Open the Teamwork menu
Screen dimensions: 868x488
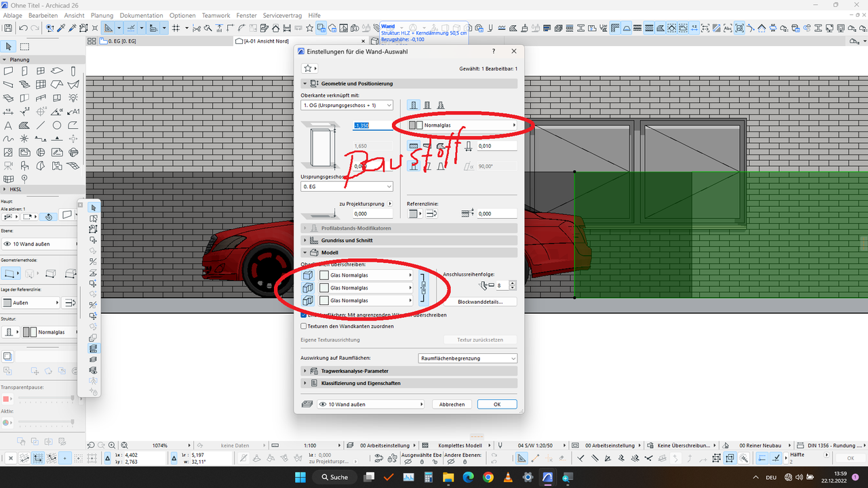[x=216, y=15]
